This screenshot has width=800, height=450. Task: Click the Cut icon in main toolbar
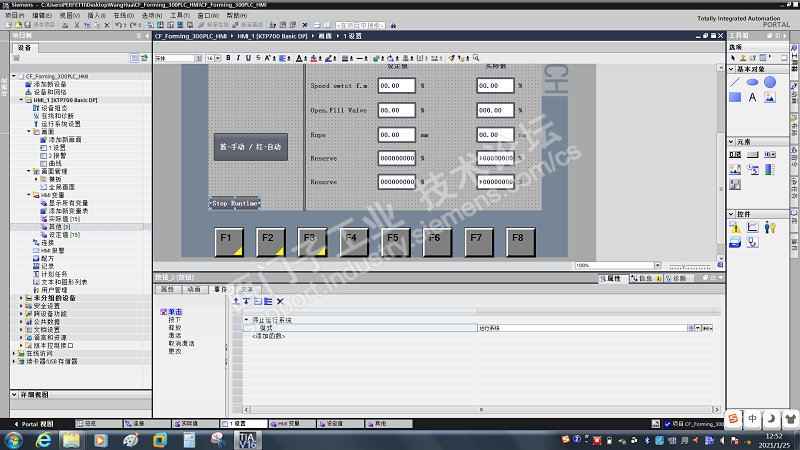pos(77,25)
